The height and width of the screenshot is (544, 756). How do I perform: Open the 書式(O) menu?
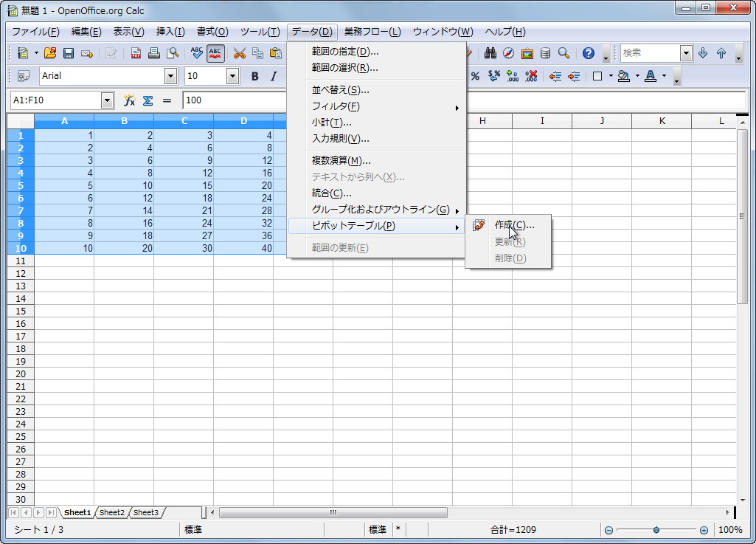coord(212,32)
